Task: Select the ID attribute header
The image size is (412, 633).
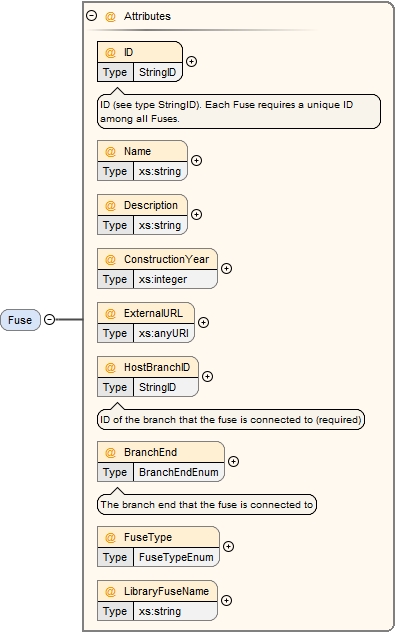Action: 140,52
